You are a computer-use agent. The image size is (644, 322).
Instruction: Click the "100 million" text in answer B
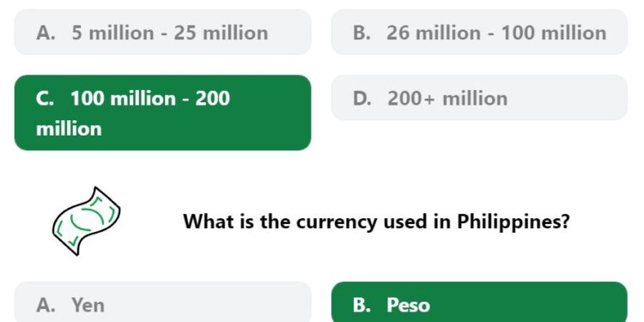point(554,33)
